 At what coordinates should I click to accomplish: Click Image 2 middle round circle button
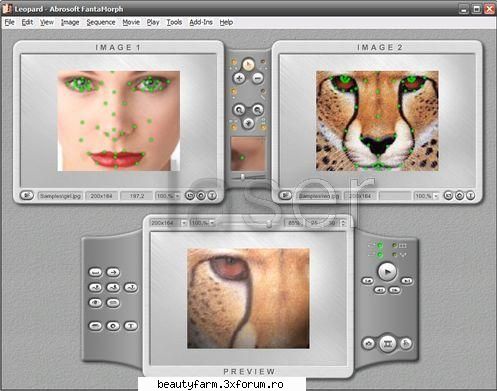tap(459, 196)
